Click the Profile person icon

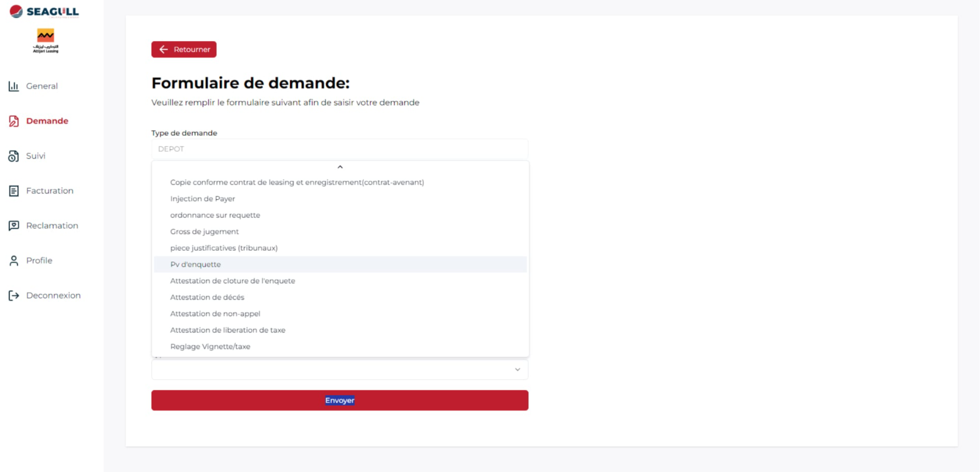click(x=13, y=261)
